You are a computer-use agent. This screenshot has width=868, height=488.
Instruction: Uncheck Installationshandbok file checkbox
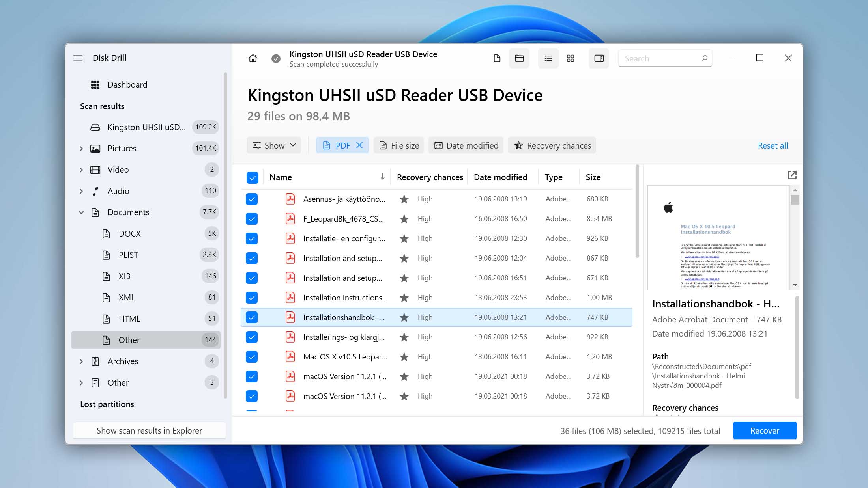252,317
